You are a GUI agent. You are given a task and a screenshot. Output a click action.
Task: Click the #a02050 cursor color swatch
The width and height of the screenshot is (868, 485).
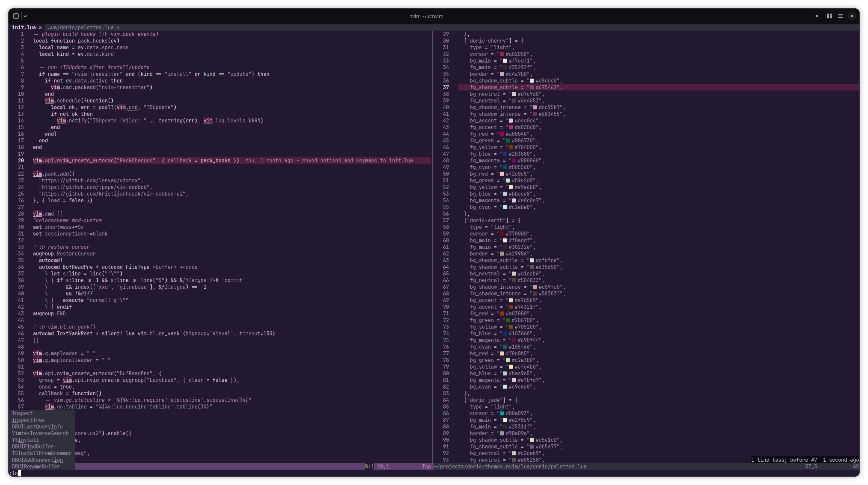coord(502,54)
